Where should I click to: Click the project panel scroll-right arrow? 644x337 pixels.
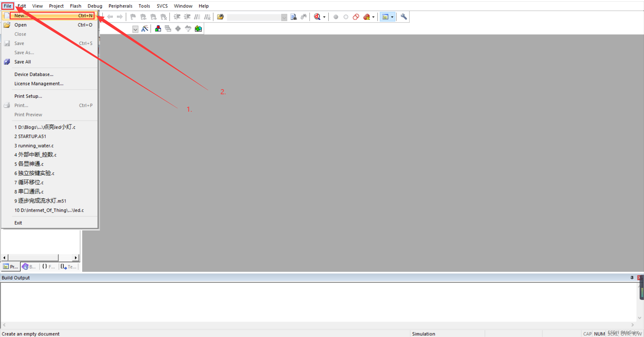coord(76,258)
